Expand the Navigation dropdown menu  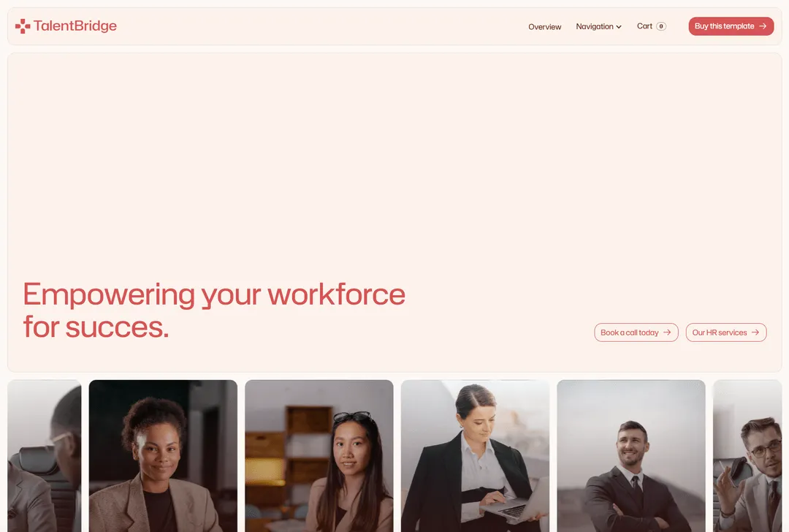point(598,27)
